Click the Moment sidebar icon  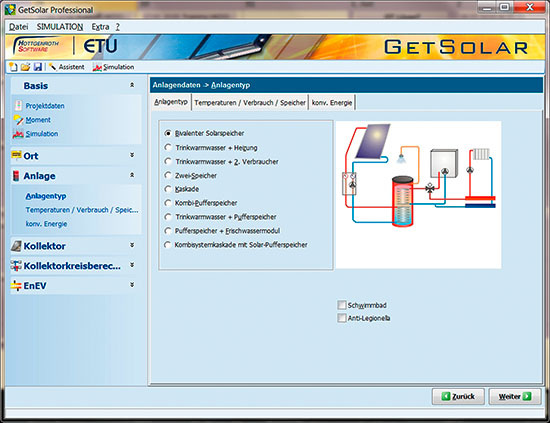coord(18,120)
